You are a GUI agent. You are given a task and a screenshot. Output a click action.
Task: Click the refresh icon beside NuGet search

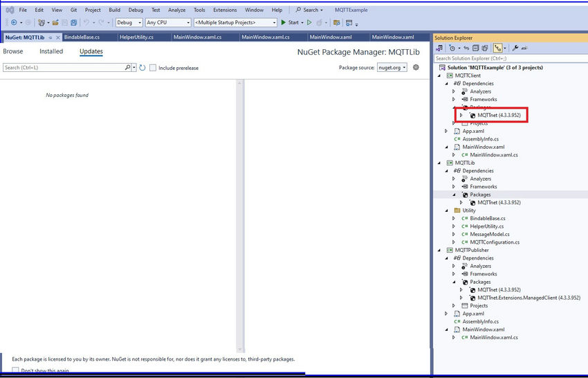tap(142, 68)
